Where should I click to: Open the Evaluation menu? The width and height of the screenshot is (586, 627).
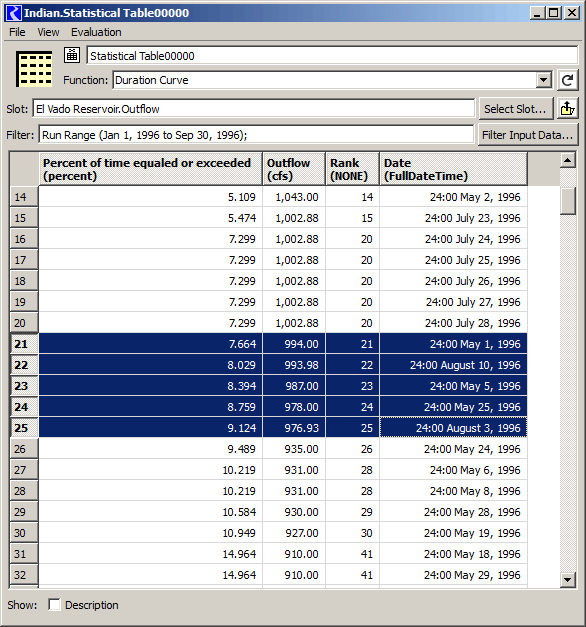(x=96, y=32)
